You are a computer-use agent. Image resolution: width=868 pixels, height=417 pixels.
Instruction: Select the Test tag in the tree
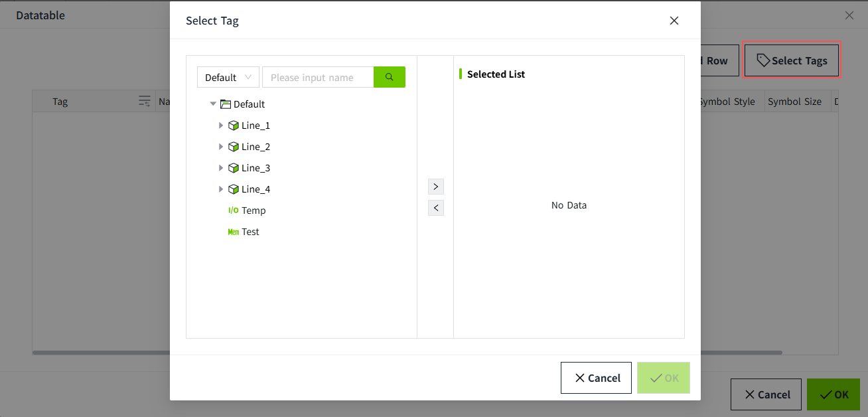(x=250, y=232)
